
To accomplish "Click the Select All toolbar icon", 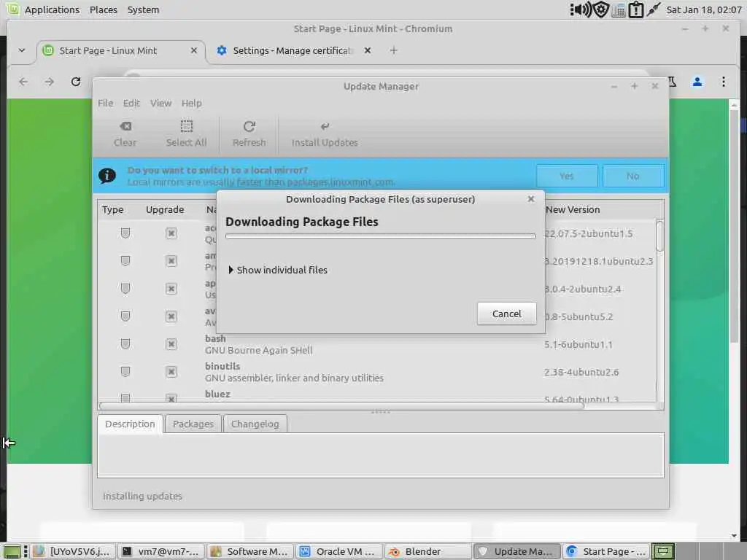I will 186,126.
